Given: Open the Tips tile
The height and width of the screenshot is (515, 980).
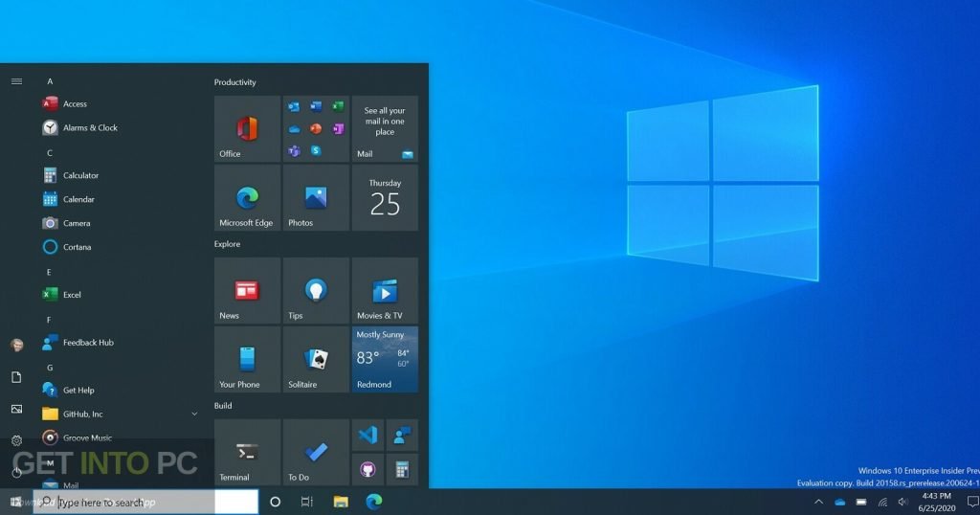Looking at the screenshot, I should tap(316, 291).
